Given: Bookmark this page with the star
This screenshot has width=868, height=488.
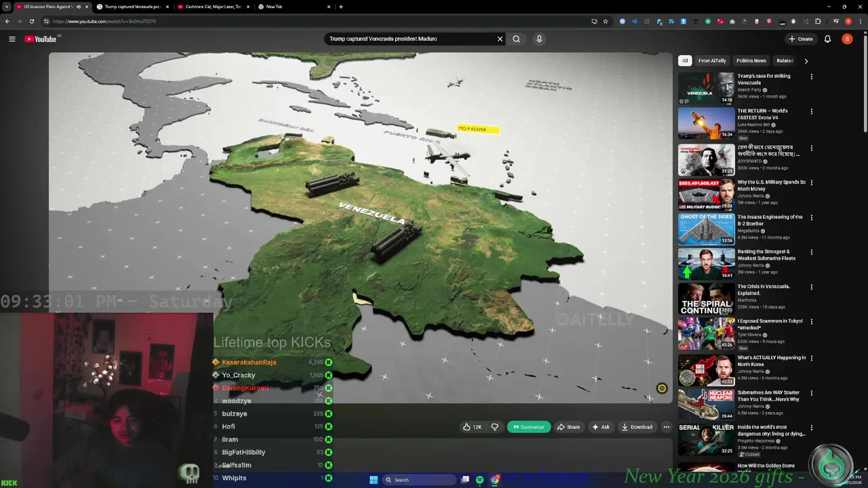Looking at the screenshot, I should 606,21.
